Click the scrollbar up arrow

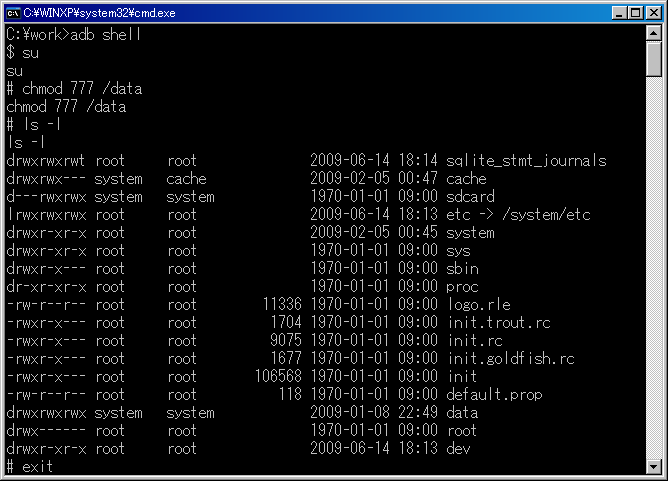click(x=654, y=33)
